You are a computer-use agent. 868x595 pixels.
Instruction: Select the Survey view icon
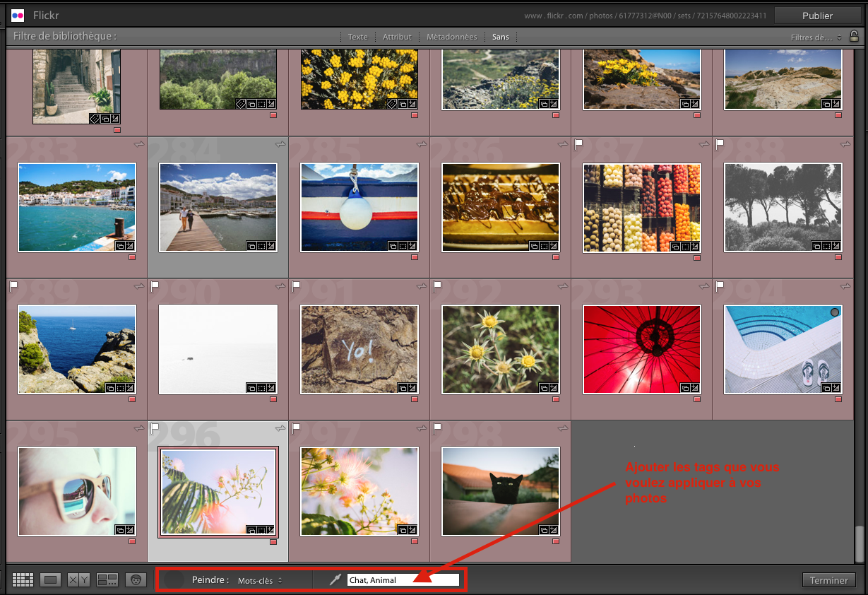tap(107, 579)
